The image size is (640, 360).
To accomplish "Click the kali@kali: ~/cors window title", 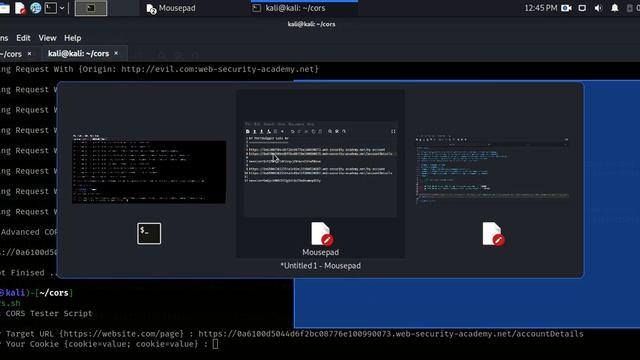I will pyautogui.click(x=311, y=24).
